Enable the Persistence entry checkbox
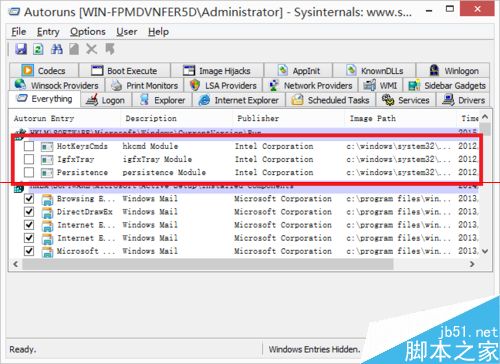Image resolution: width=500 pixels, height=364 pixels. click(x=29, y=172)
